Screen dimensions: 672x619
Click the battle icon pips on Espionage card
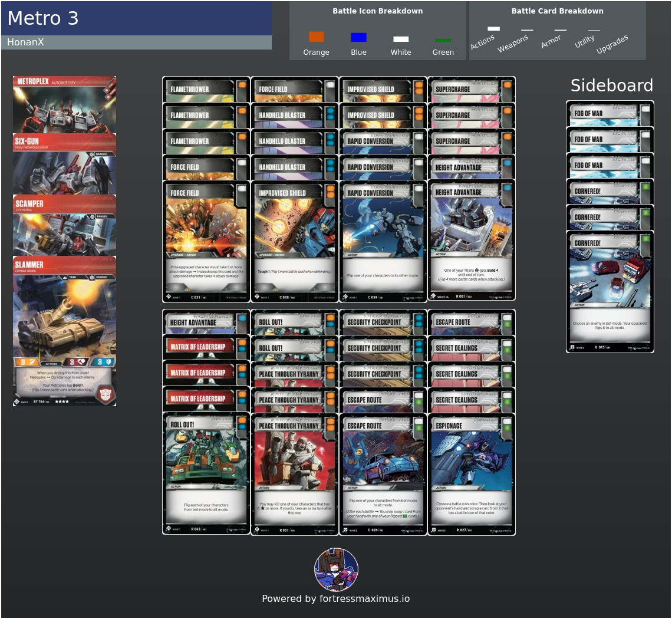click(507, 424)
